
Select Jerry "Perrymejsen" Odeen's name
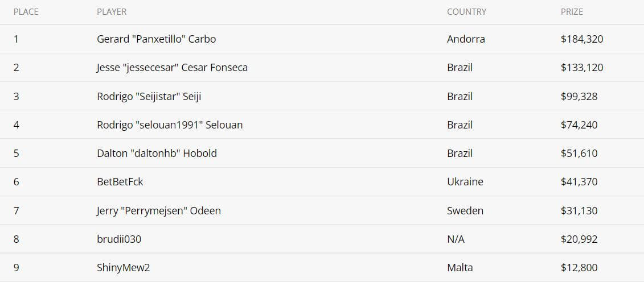[158, 210]
